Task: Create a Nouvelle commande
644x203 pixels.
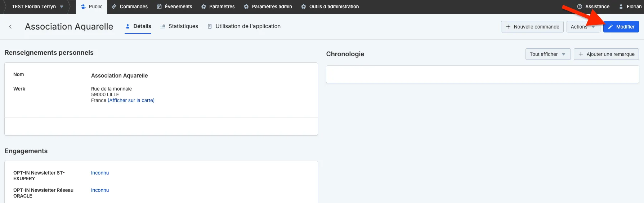Action: 532,27
